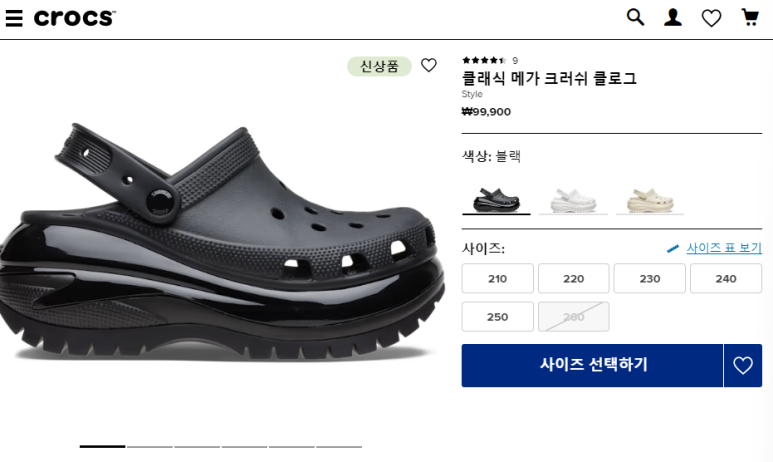Screen dimensions: 773x462
Task: Open the hamburger navigation menu
Action: (x=14, y=18)
